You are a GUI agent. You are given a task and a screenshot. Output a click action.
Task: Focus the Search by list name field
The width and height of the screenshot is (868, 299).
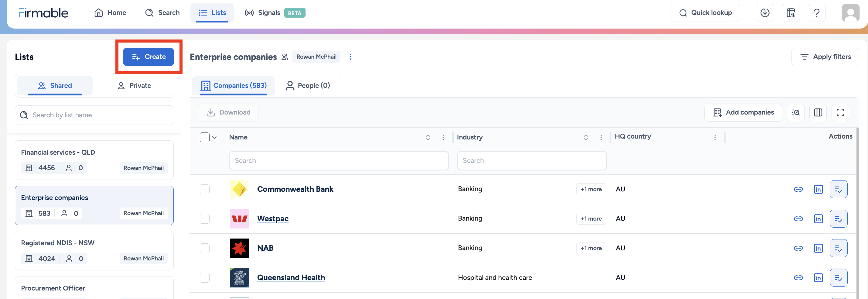[x=94, y=115]
